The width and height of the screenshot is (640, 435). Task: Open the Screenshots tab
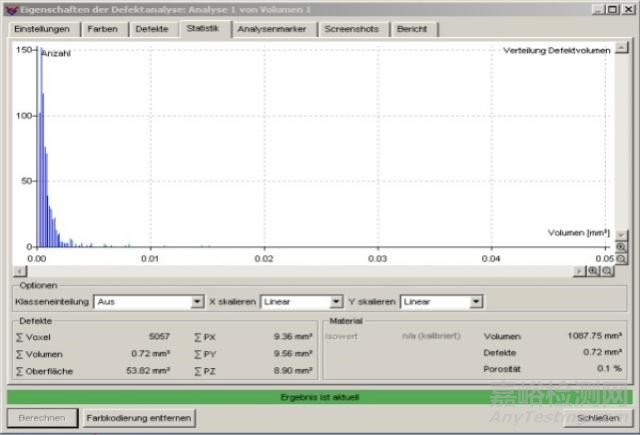point(351,29)
